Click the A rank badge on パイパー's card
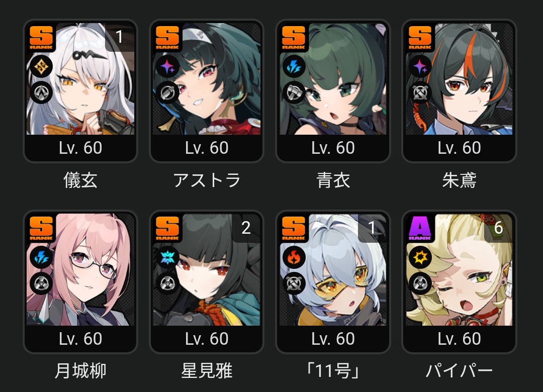This screenshot has width=543, height=392. point(420,228)
